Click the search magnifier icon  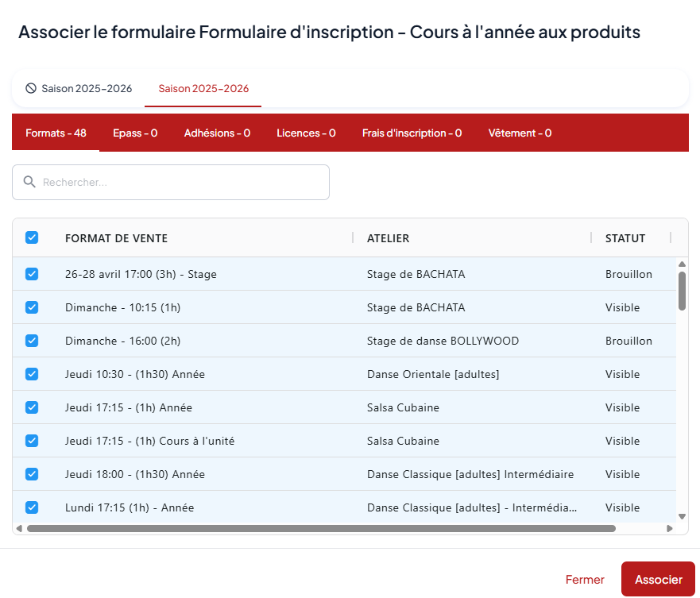click(x=29, y=182)
